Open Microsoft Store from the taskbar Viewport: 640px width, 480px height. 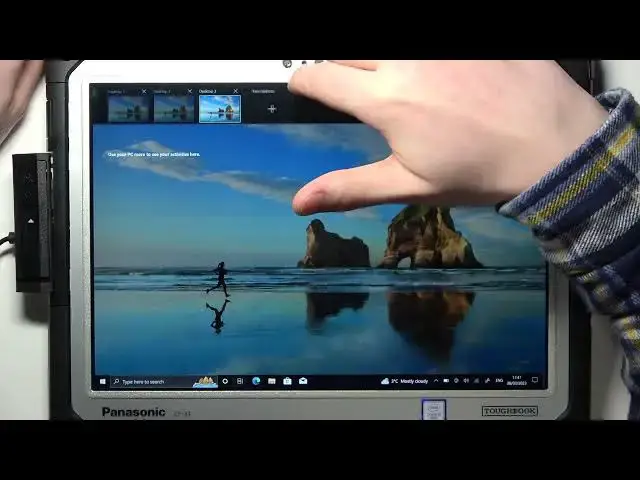point(287,381)
